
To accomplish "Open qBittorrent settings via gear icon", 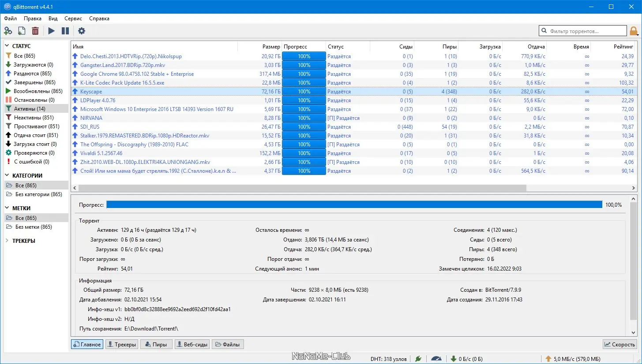I will coord(81,31).
